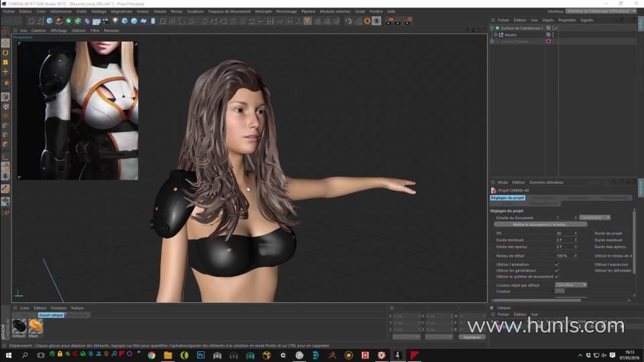Expand the Neutre object tree node
The height and width of the screenshot is (362, 644).
pos(496,35)
